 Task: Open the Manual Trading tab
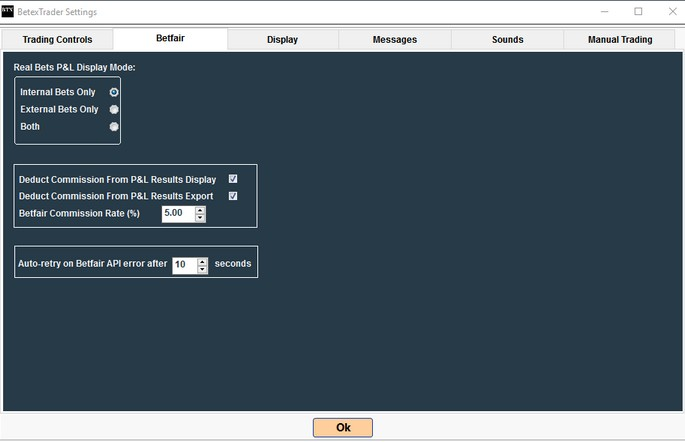click(x=621, y=40)
